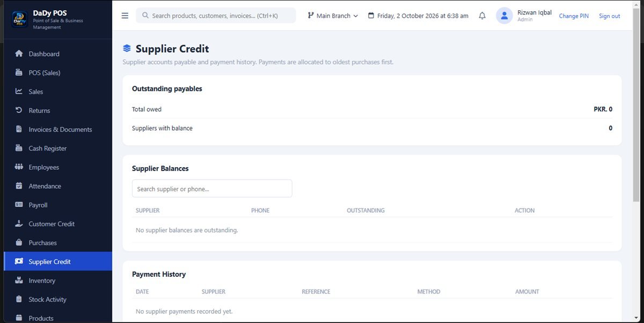Viewport: 644px width, 323px height.
Task: Click the OUTSTANDING column header
Action: point(365,211)
